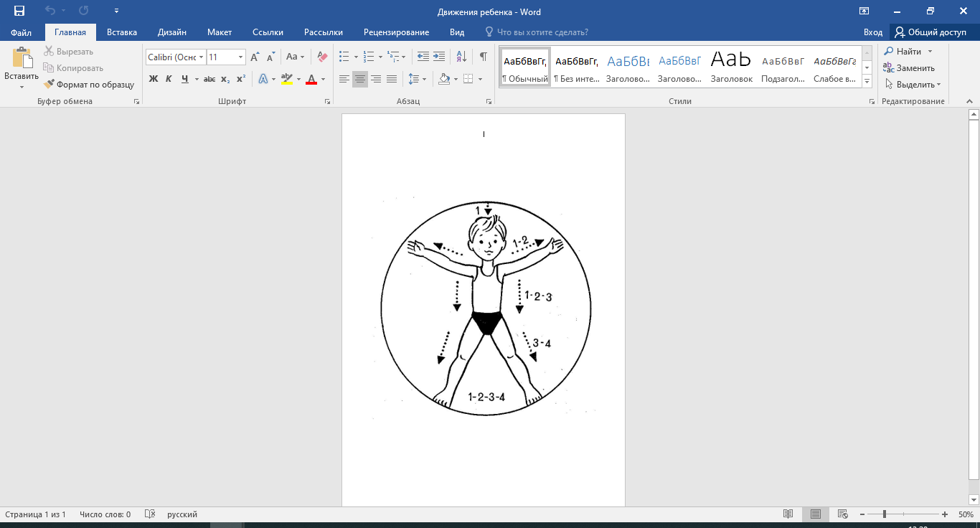Click the Sort icon in paragraph group
Viewport: 980px width, 528px height.
[x=461, y=57]
